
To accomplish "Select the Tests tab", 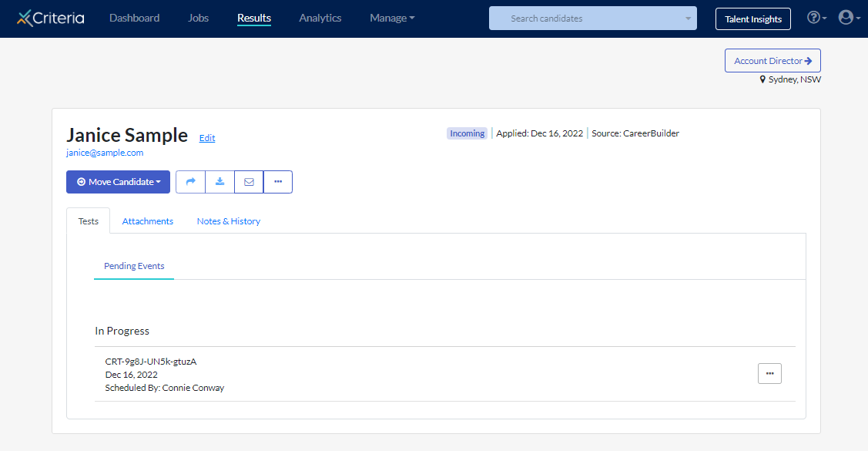I will click(x=88, y=221).
